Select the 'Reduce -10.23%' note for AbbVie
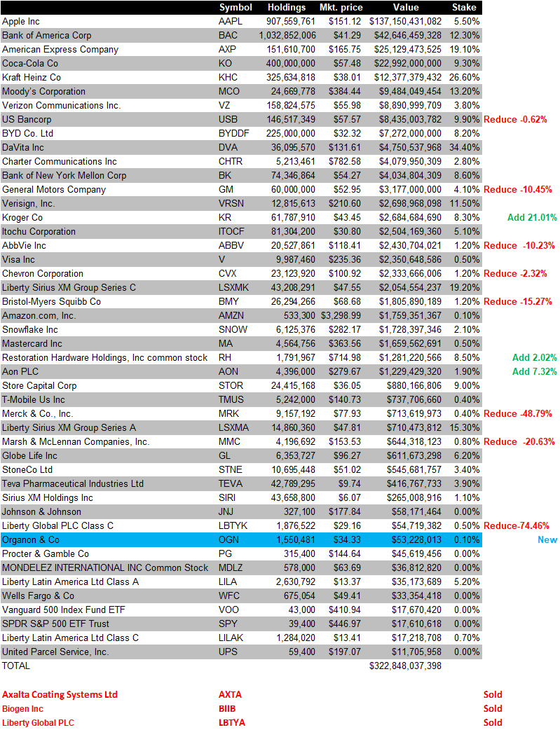 click(x=519, y=245)
